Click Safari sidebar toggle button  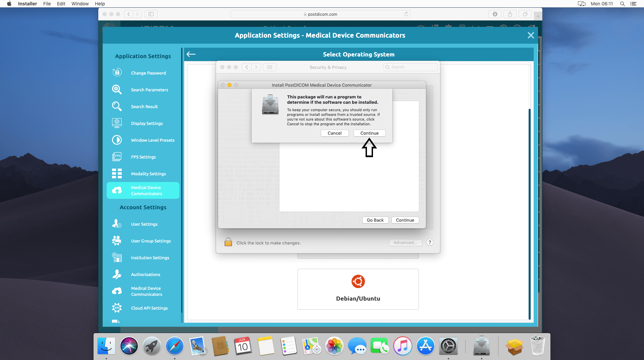pos(151,14)
